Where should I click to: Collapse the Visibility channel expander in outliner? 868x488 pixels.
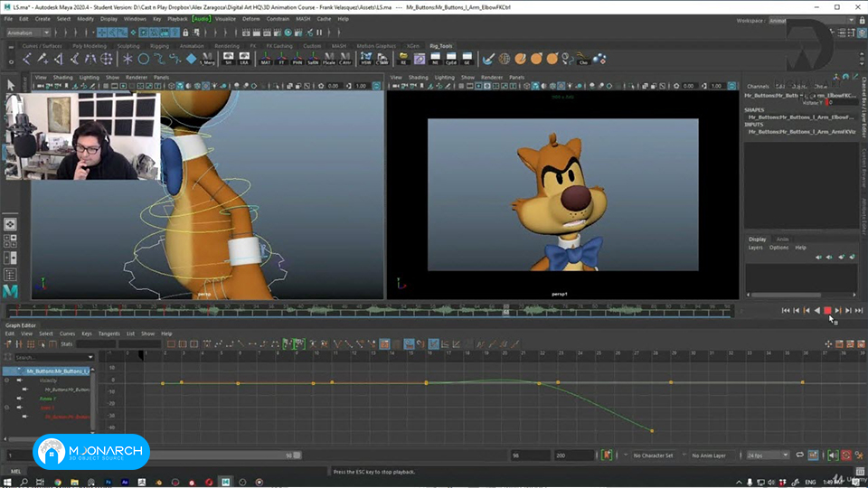pyautogui.click(x=7, y=380)
